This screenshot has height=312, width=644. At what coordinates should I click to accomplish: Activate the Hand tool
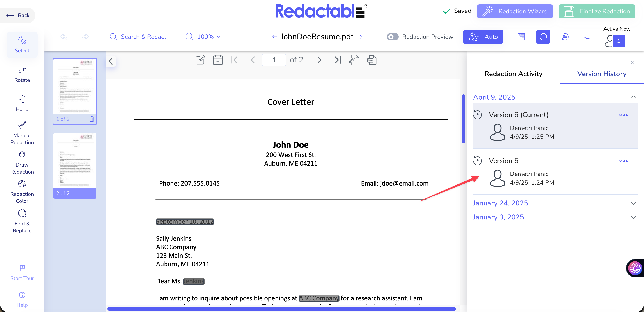[x=22, y=104]
